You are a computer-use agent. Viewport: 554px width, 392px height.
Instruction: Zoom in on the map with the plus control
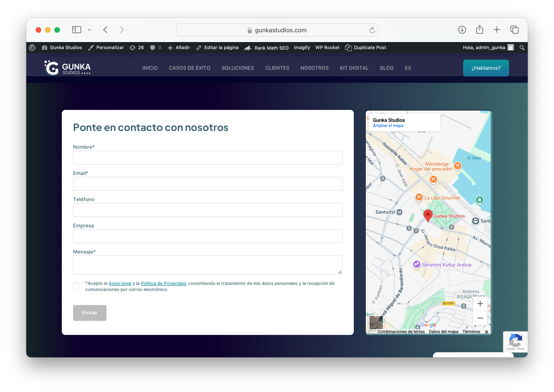pyautogui.click(x=480, y=303)
